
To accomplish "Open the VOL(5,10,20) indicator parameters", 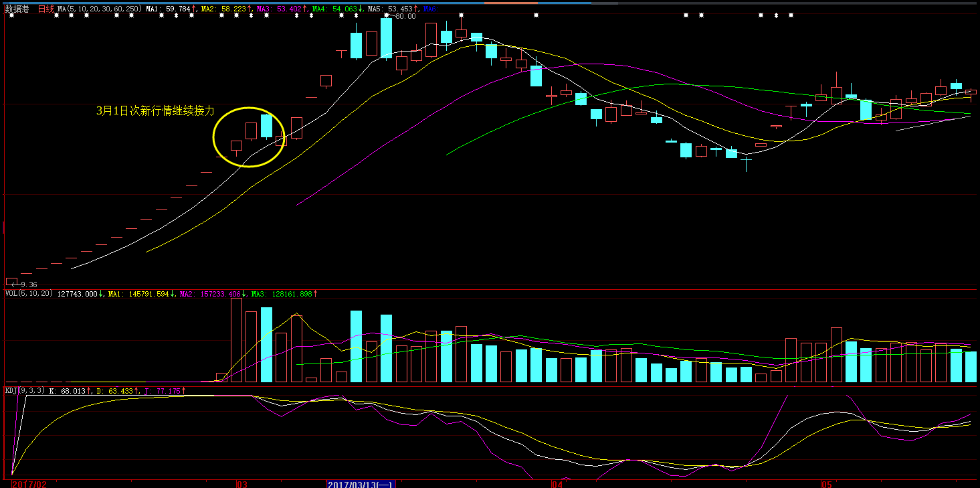I will 29,293.
